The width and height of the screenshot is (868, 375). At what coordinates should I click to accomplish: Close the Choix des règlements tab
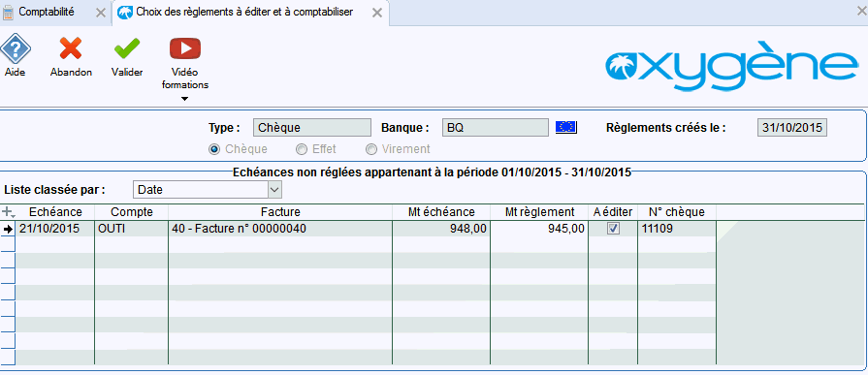[377, 13]
